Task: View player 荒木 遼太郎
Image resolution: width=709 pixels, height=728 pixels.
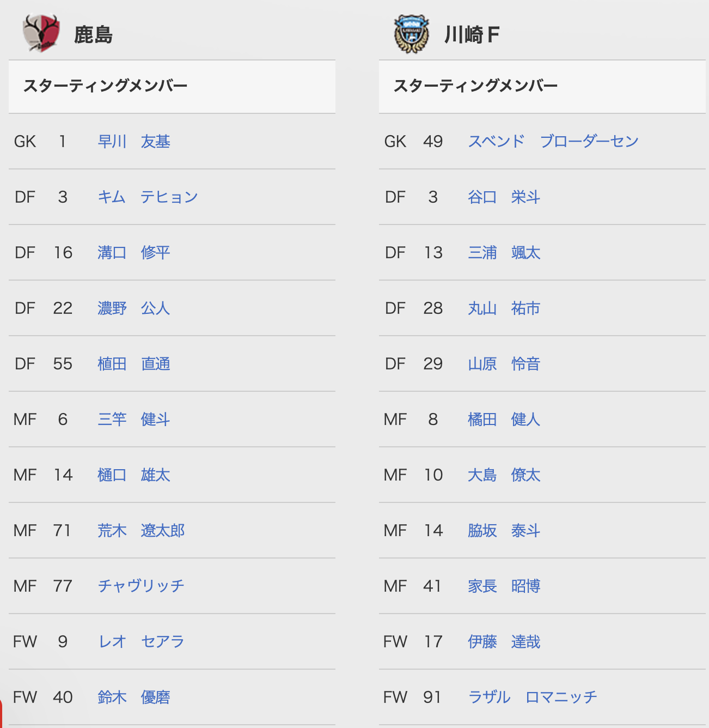Action: [141, 531]
